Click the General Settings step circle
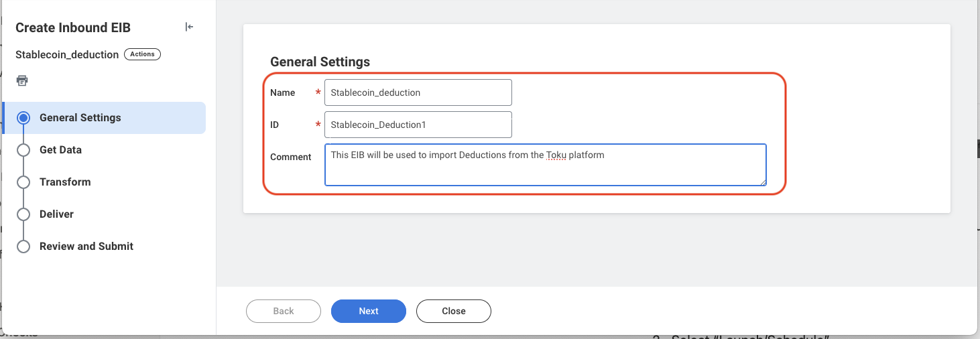The height and width of the screenshot is (339, 980). 23,118
